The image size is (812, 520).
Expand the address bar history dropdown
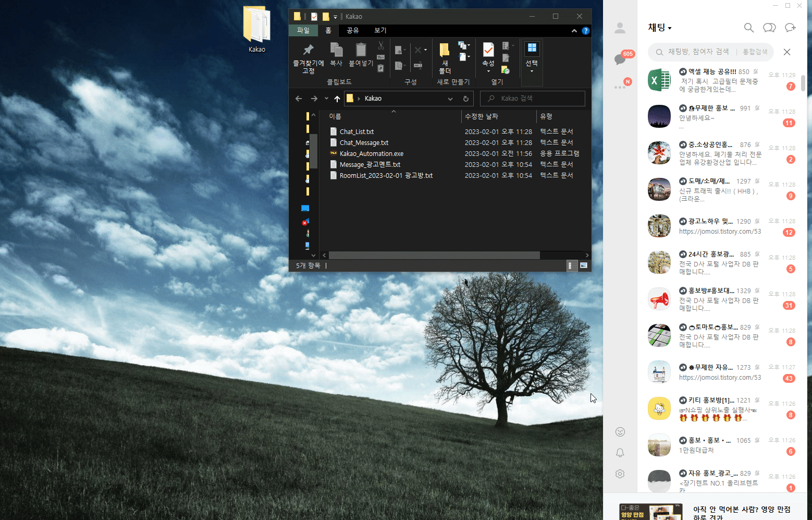pyautogui.click(x=450, y=99)
